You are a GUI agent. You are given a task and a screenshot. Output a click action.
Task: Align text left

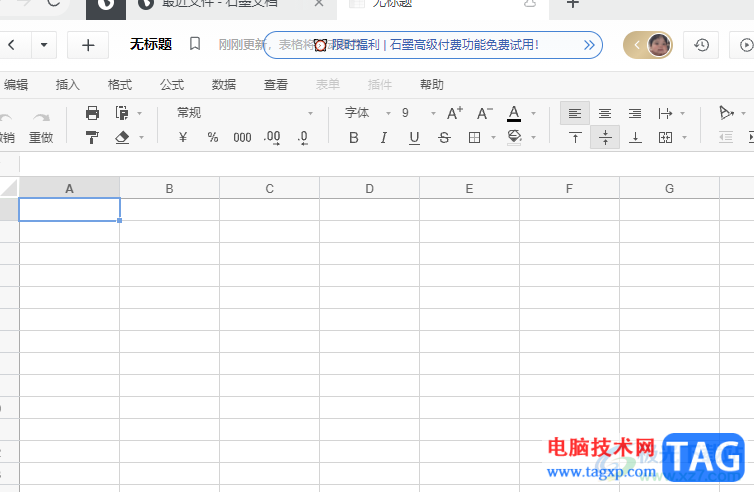pos(575,114)
